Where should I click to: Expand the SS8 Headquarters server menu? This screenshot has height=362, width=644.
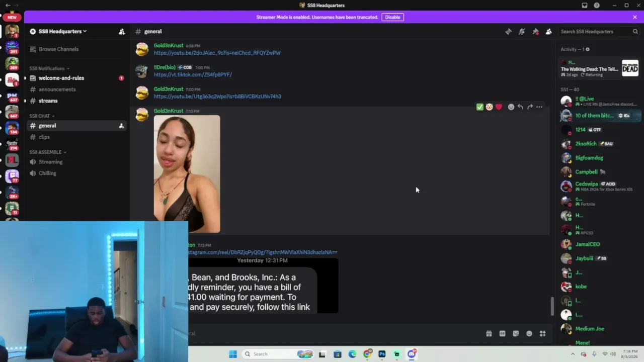click(x=62, y=31)
